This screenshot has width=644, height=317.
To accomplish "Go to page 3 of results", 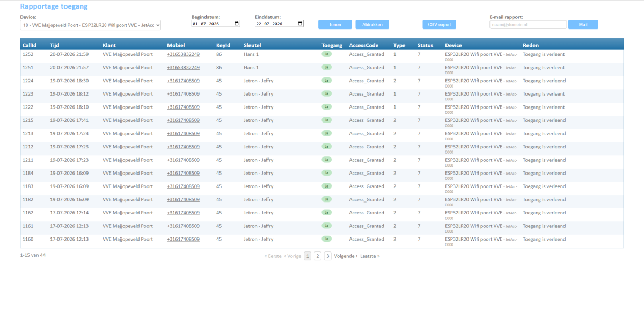I will pos(327,256).
